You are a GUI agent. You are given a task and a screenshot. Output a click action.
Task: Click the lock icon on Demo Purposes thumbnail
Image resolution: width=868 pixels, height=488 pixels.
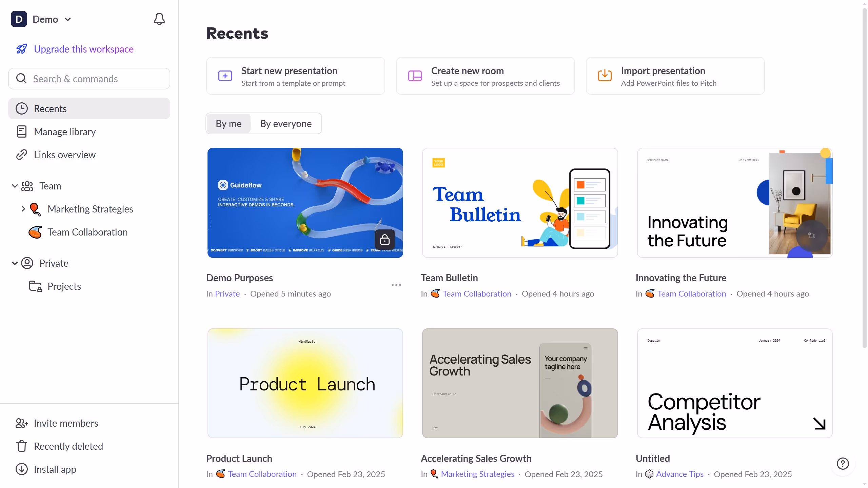[384, 240]
